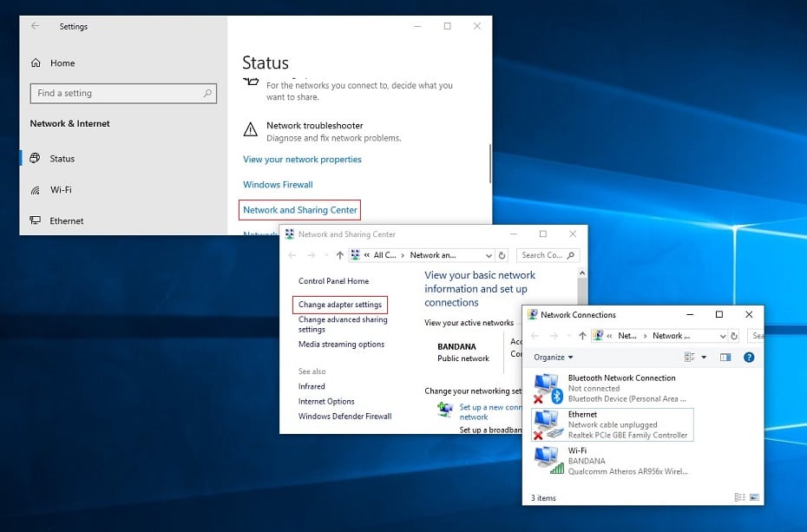
Task: Click the 3 items status text
Action: [x=543, y=498]
